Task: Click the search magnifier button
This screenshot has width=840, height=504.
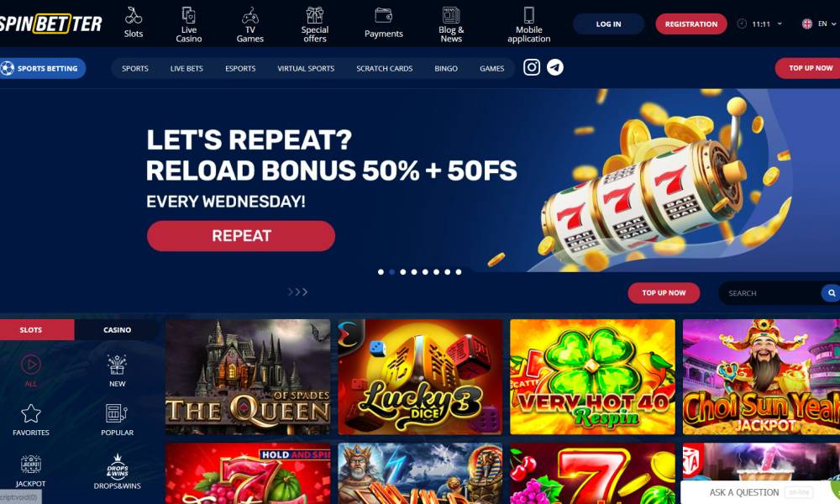Action: coord(832,293)
